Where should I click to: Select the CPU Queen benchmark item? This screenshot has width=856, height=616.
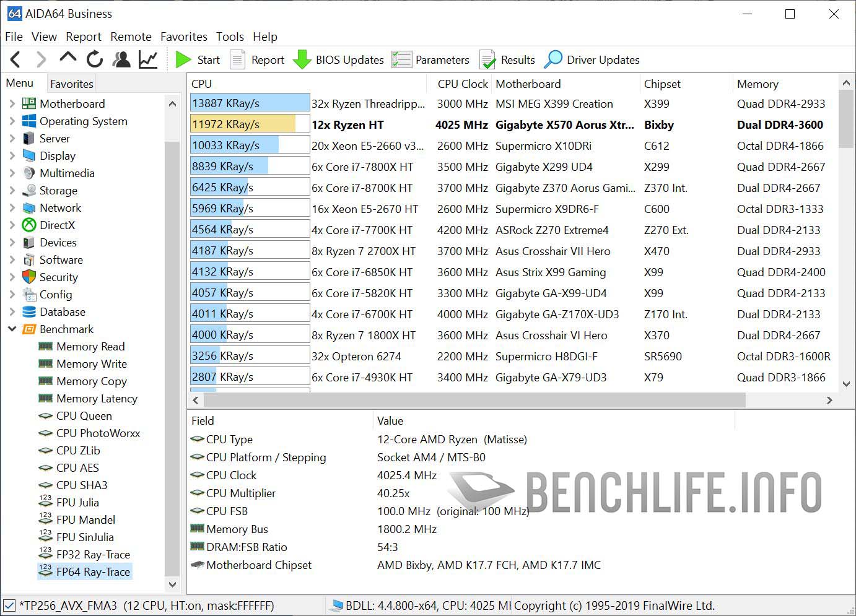[84, 415]
